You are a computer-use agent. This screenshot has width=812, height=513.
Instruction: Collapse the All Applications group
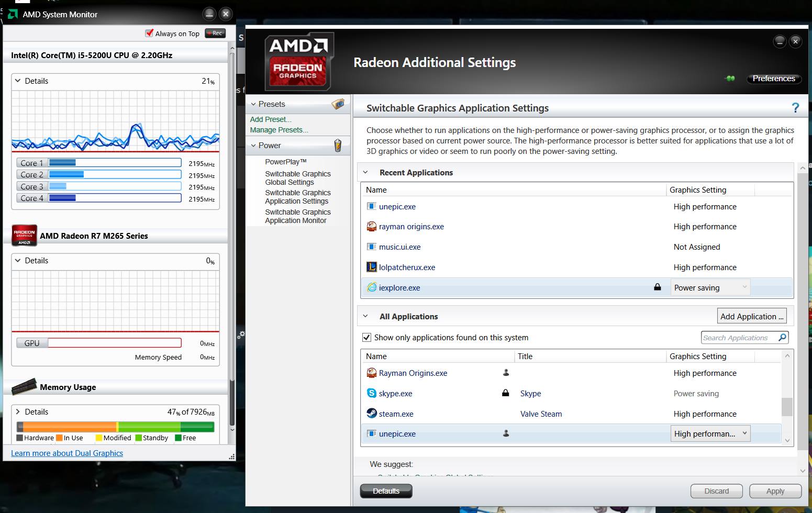[x=365, y=316]
